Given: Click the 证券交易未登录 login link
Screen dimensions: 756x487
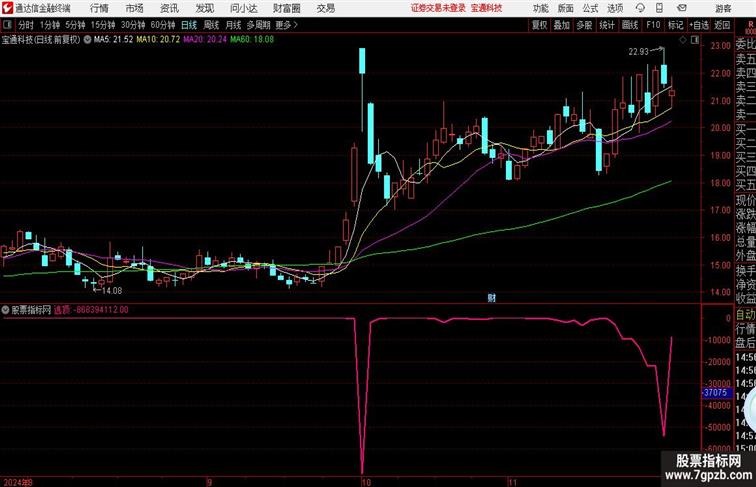Looking at the screenshot, I should click(438, 8).
